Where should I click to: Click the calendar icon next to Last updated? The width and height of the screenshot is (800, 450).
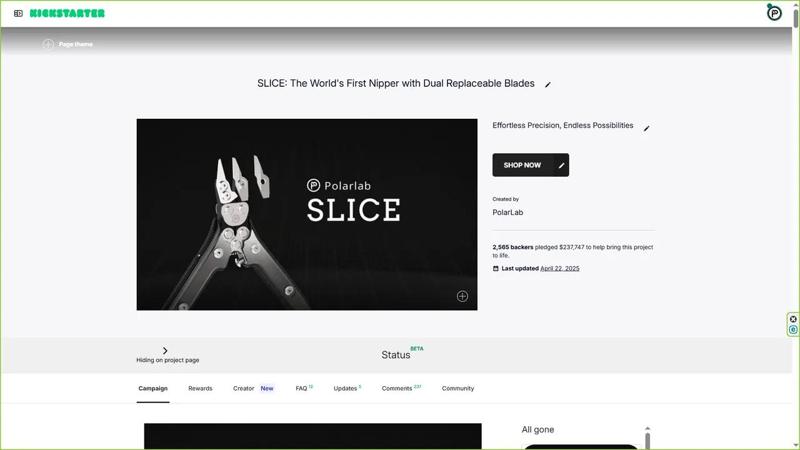click(495, 268)
